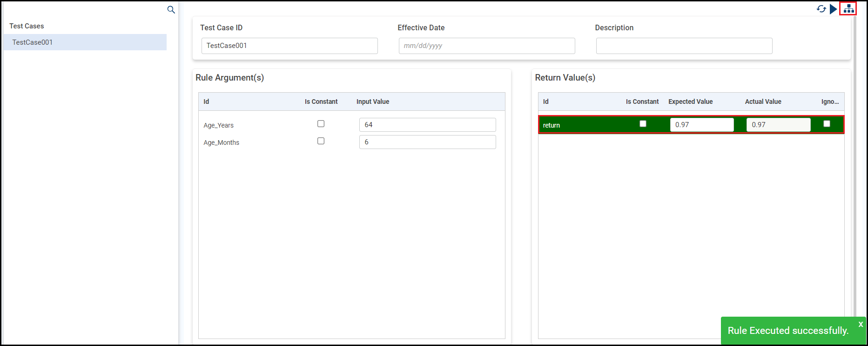Click Age_Years input value 64
Screen dimensions: 868x346
[428, 125]
